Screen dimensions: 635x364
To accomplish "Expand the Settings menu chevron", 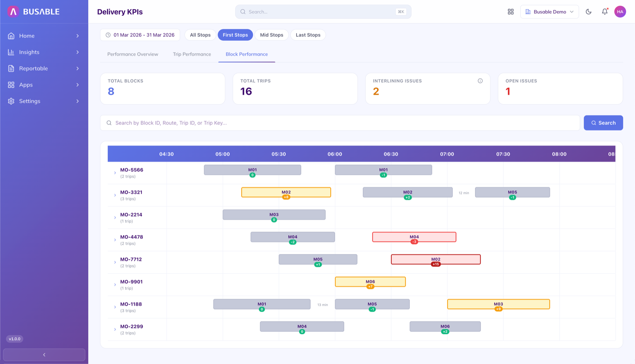I will pyautogui.click(x=77, y=101).
